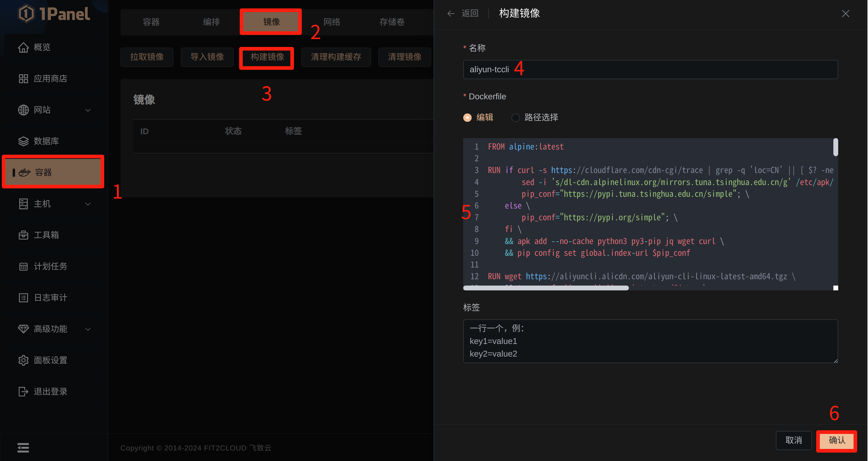Open the 计划任务 calendar icon

pos(23,266)
